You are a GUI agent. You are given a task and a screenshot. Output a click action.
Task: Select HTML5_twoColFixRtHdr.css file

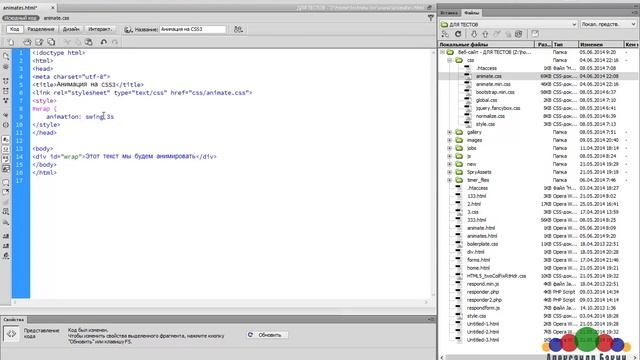(496, 276)
